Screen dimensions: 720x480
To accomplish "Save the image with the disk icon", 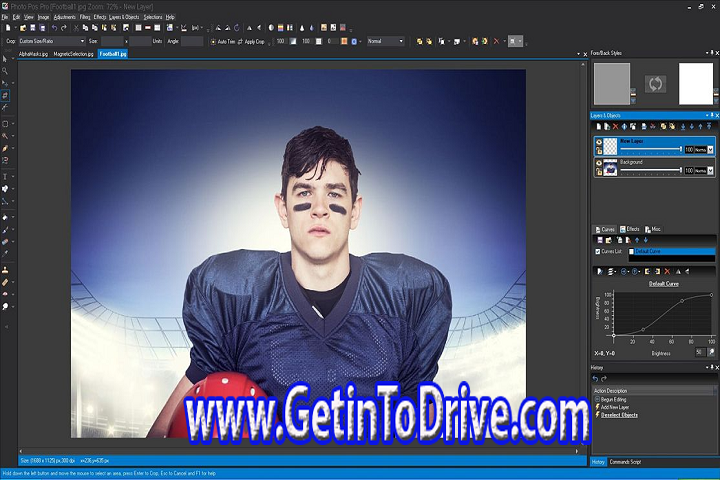I will coord(33,28).
